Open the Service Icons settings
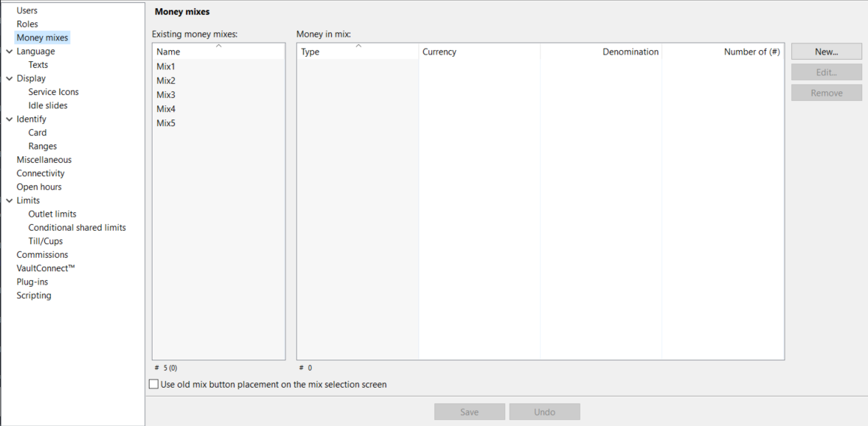This screenshot has width=868, height=426. tap(52, 91)
